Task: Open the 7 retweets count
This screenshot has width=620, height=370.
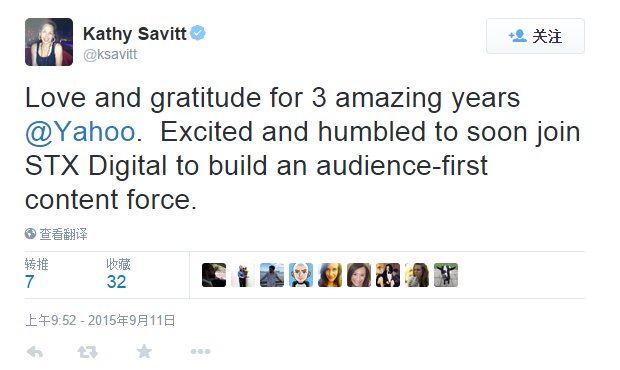Action: pos(30,282)
